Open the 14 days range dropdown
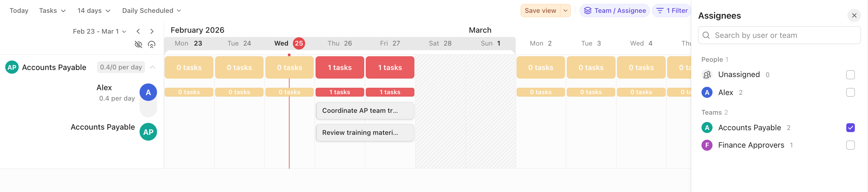 click(x=93, y=10)
